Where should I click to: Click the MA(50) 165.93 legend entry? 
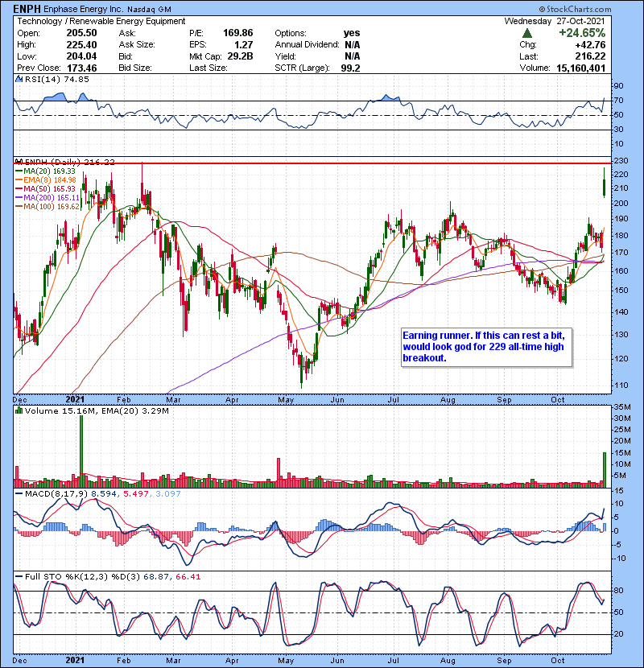45,188
